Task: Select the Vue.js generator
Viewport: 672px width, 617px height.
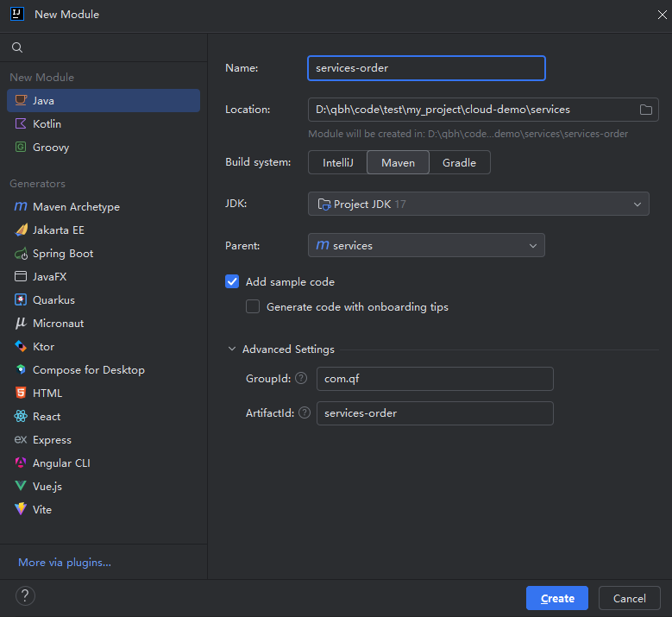Action: (x=104, y=486)
